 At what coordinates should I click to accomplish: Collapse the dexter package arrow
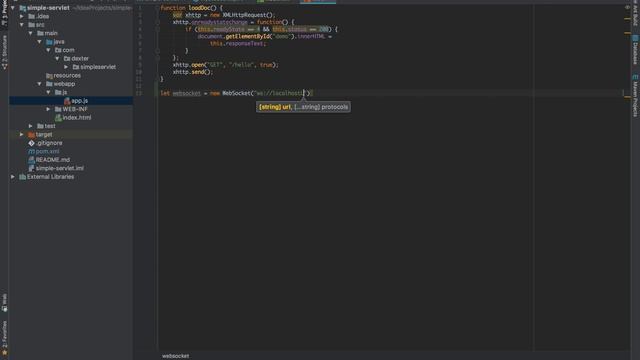[57, 58]
